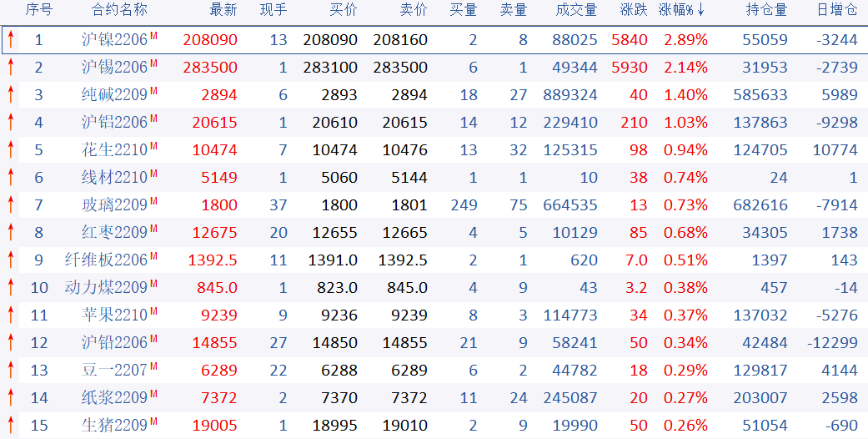Viewport: 868px width, 439px height.
Task: Click the red up arrow for 花生2210 row
Action: coord(10,150)
